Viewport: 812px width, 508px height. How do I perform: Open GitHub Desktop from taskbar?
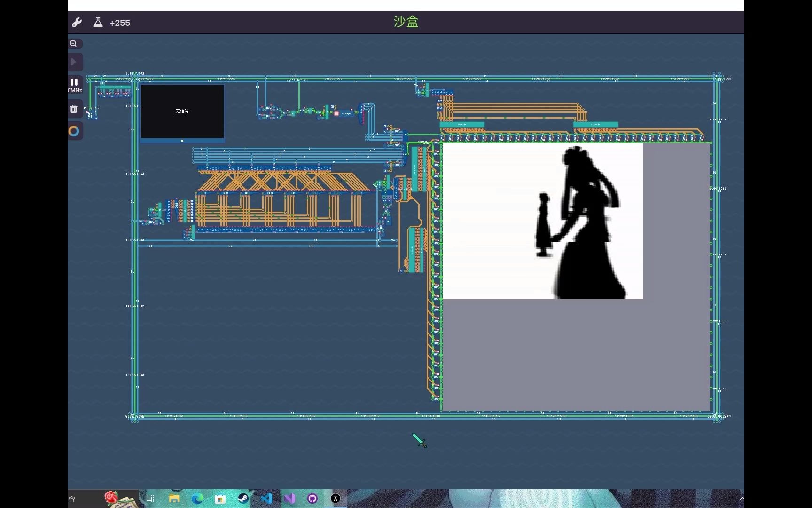click(312, 499)
